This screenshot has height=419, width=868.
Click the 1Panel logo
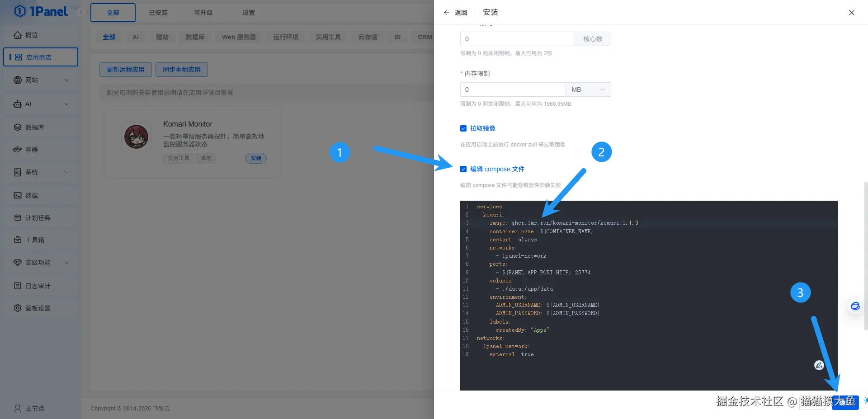(x=41, y=11)
